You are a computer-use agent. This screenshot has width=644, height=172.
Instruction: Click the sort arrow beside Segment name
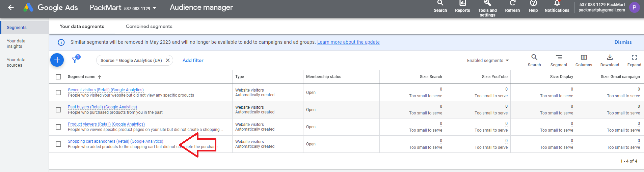(100, 77)
